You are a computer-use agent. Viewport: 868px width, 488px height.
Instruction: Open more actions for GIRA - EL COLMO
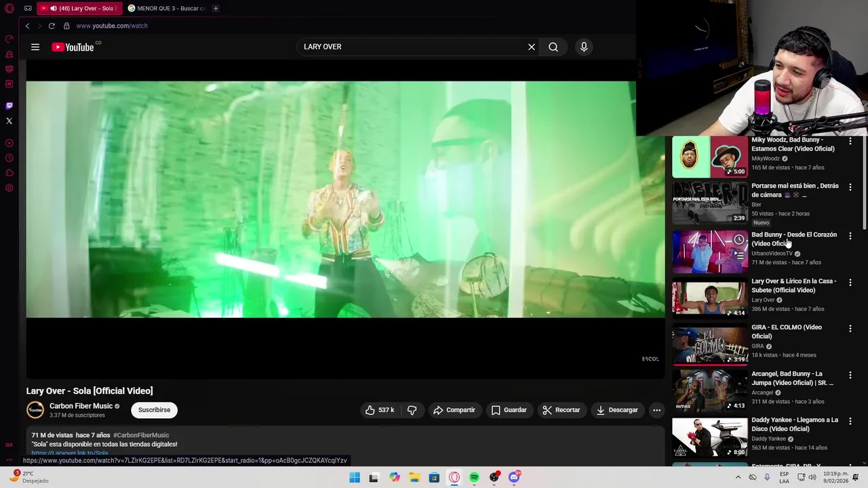[x=850, y=329]
